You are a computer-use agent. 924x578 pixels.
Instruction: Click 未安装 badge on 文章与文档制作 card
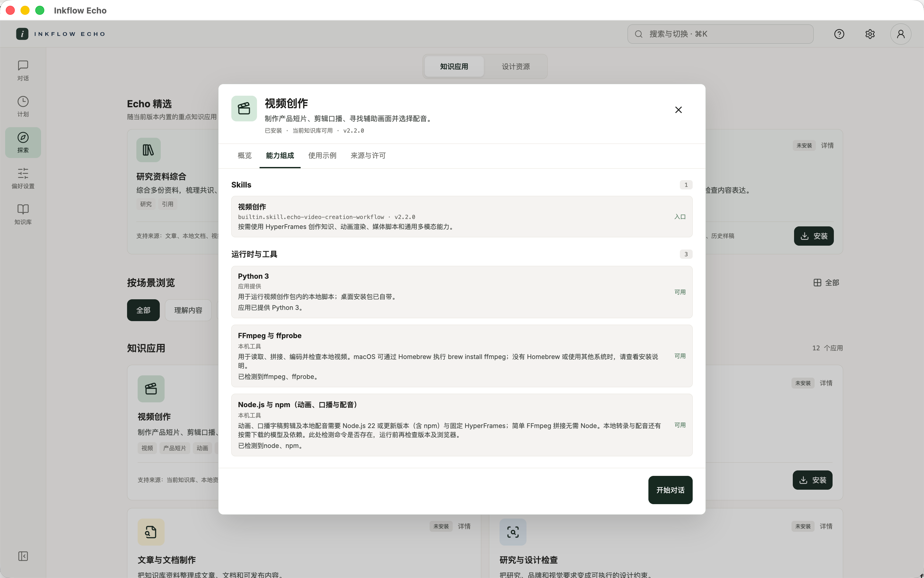[x=441, y=526]
